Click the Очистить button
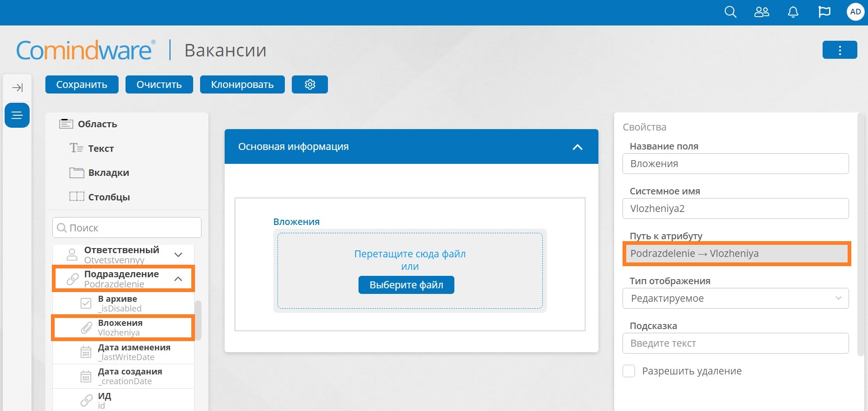This screenshot has width=868, height=411. (x=159, y=84)
